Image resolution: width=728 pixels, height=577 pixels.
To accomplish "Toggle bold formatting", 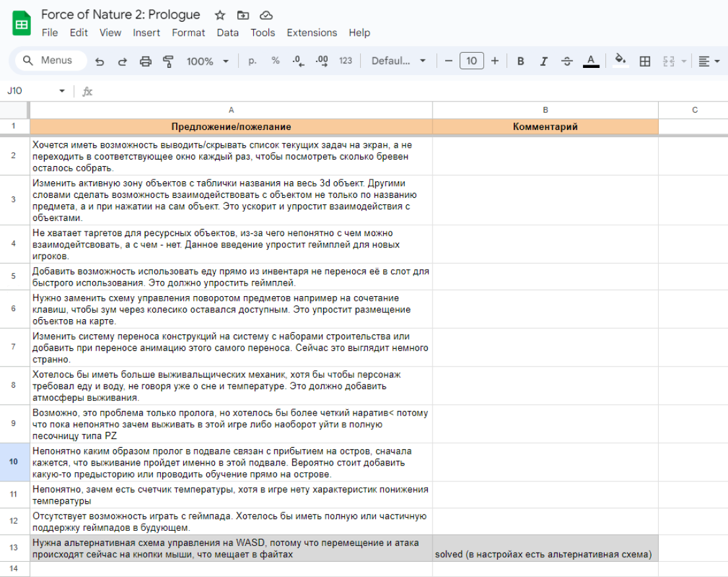I will (520, 61).
